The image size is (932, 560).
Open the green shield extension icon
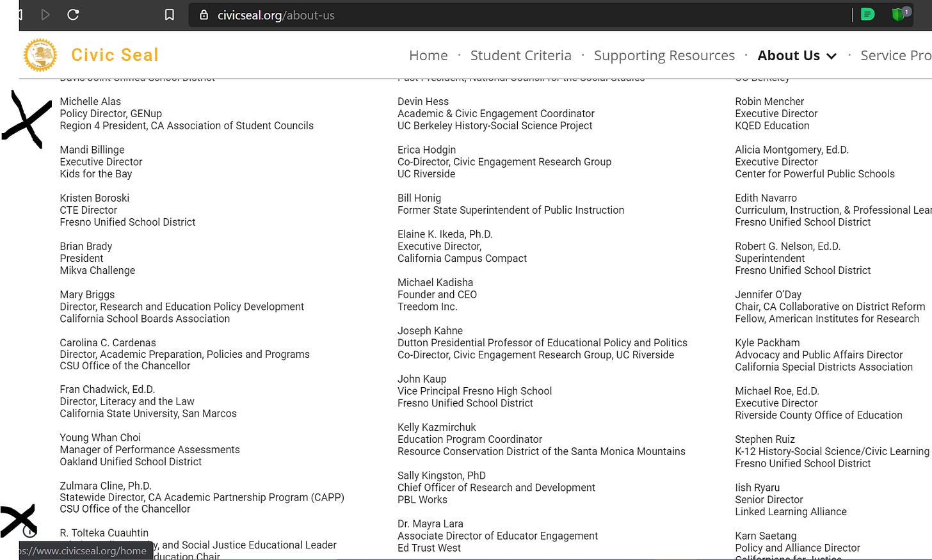click(900, 14)
